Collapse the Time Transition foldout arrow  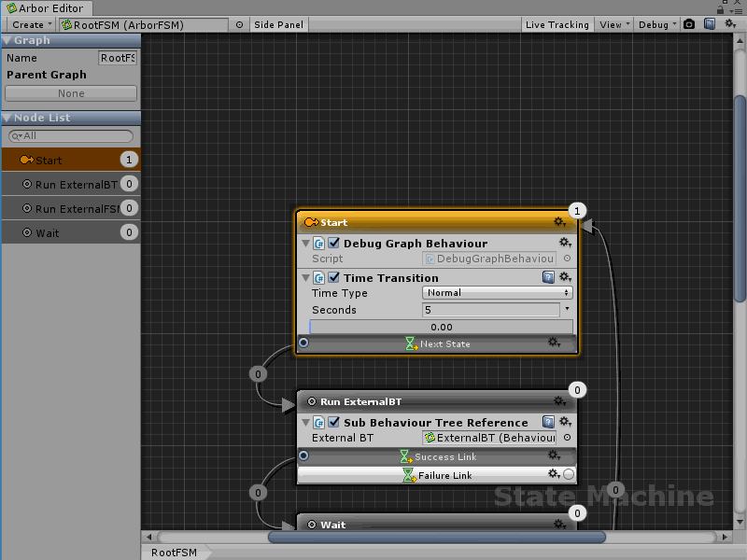pyautogui.click(x=304, y=277)
